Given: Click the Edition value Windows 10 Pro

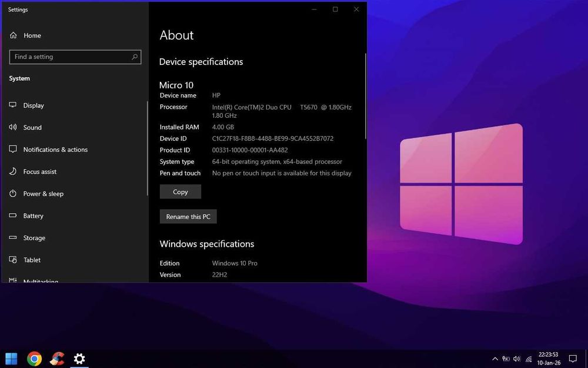Looking at the screenshot, I should tap(235, 263).
